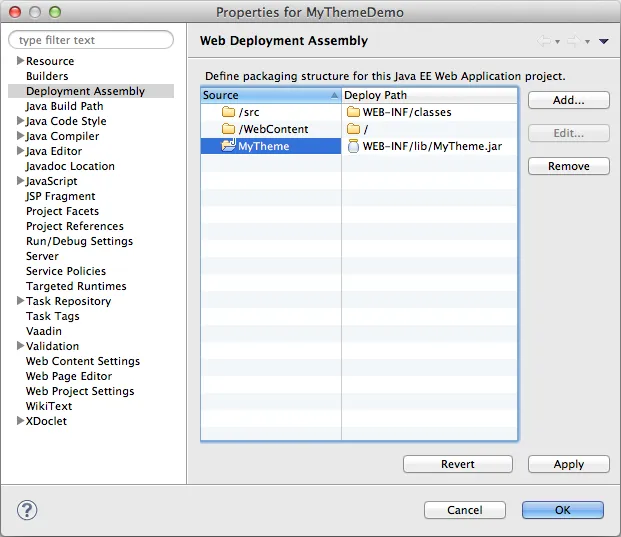This screenshot has width=621, height=537.
Task: Select Deployment Assembly page
Action: tap(86, 91)
